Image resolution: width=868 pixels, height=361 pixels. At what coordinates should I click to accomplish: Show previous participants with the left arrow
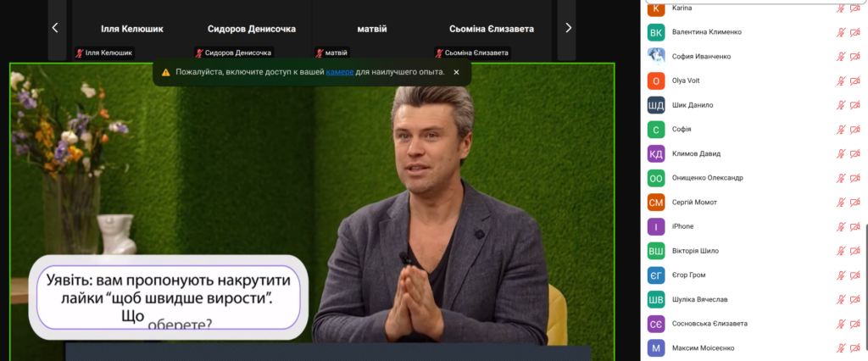pos(55,28)
